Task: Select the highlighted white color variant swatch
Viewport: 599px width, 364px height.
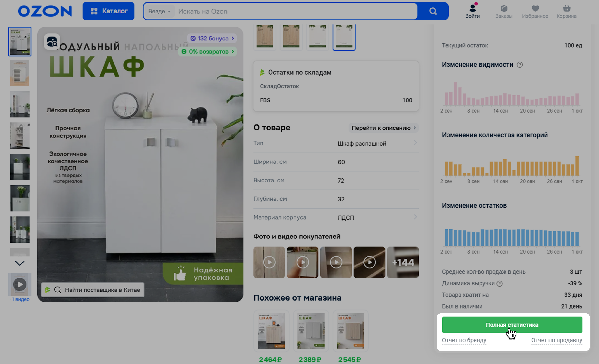Action: point(344,37)
